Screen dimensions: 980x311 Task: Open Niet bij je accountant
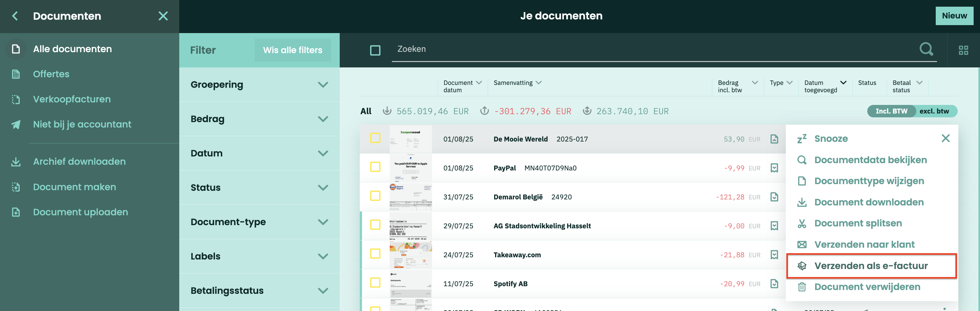82,124
